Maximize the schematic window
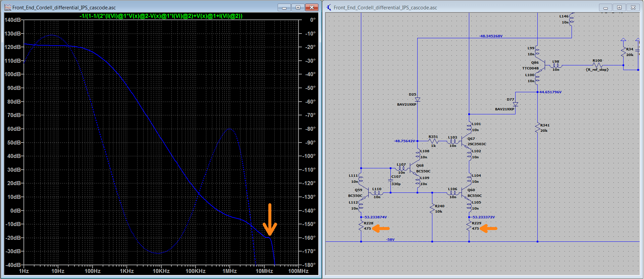Screen dimensions: 644x279 (x=619, y=7)
